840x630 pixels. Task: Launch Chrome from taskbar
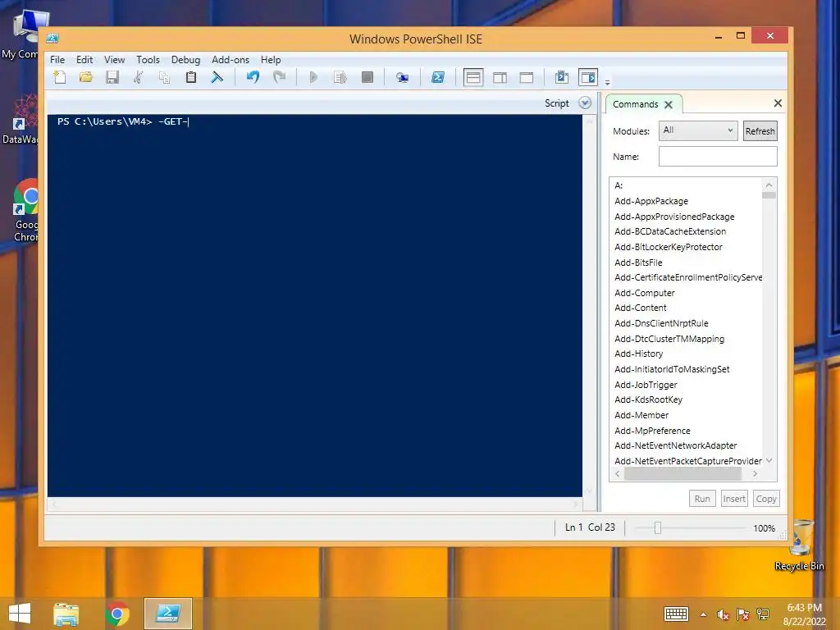tap(117, 614)
